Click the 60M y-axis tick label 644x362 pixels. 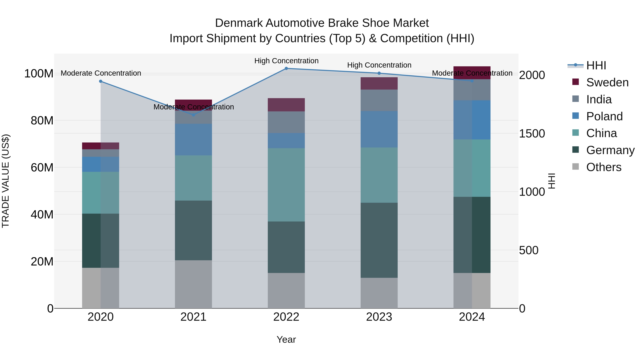coord(42,167)
